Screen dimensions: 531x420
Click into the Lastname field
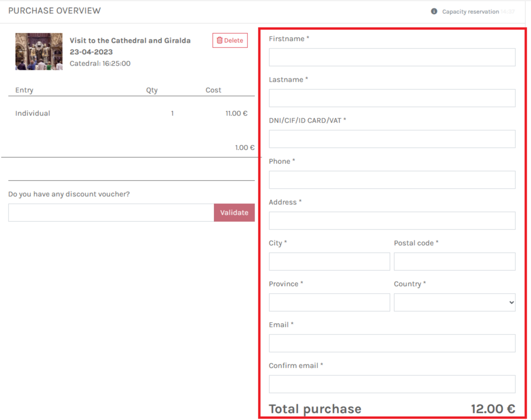[392, 98]
